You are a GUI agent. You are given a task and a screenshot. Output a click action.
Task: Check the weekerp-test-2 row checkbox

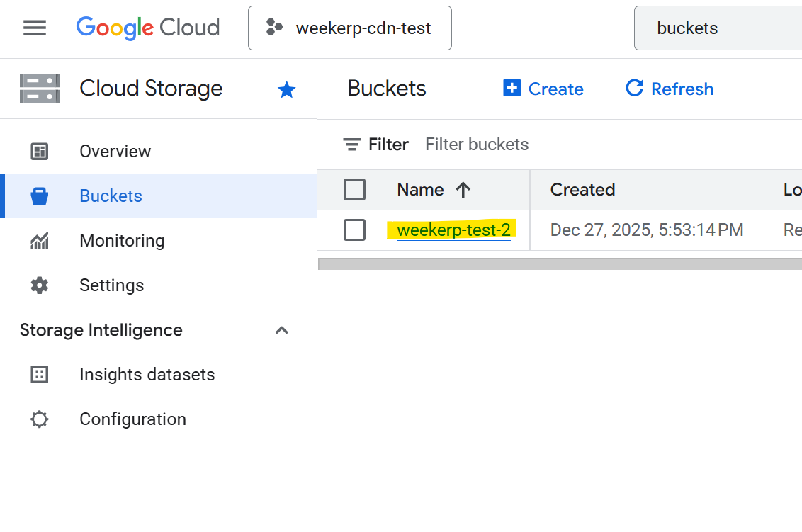[354, 230]
